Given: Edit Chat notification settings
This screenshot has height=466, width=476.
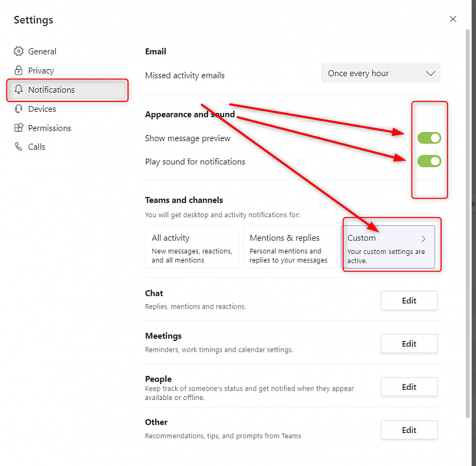Looking at the screenshot, I should point(409,300).
